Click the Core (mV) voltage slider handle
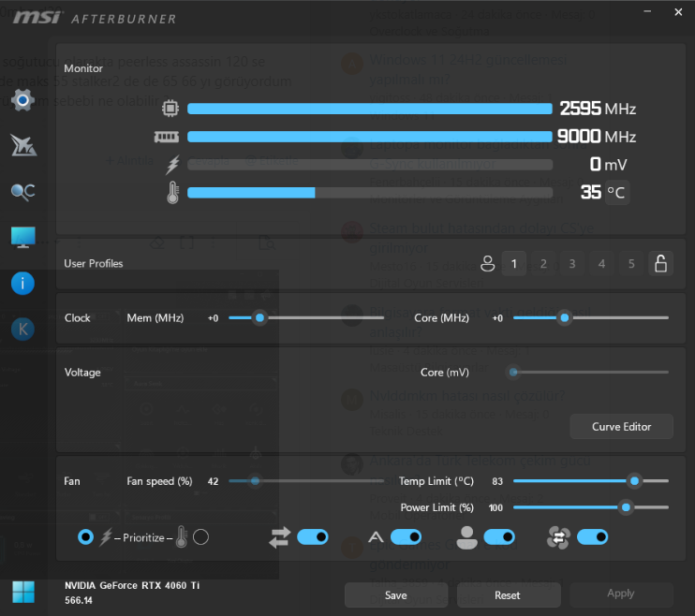 513,373
